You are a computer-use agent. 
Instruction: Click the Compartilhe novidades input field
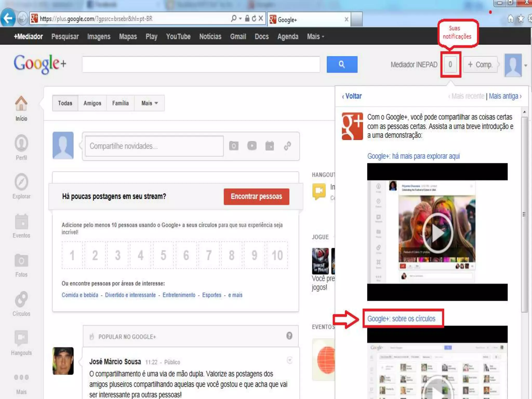pos(154,146)
